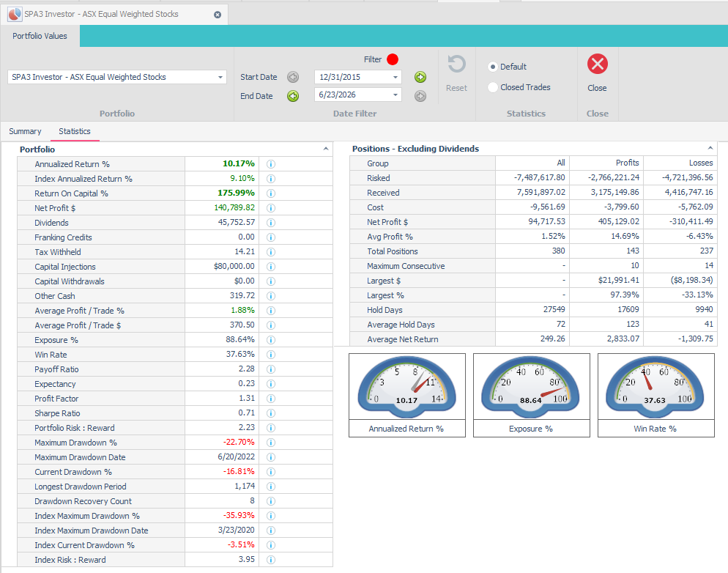Toggle the red Filter indicator
Screen dimensions: 728x573
(393, 59)
